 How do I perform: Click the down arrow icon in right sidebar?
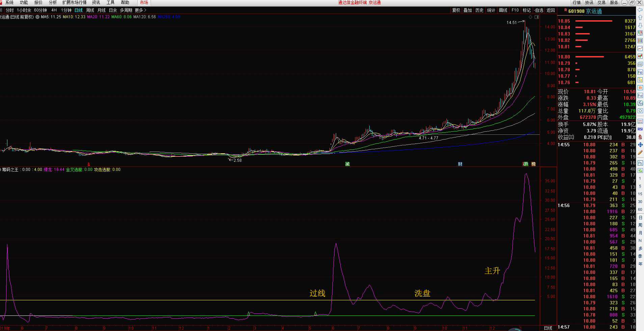[x=640, y=25]
